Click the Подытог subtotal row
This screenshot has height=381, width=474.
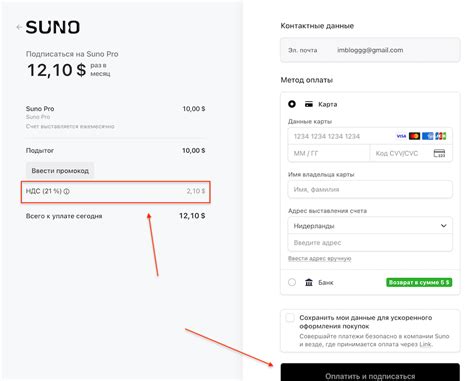115,150
